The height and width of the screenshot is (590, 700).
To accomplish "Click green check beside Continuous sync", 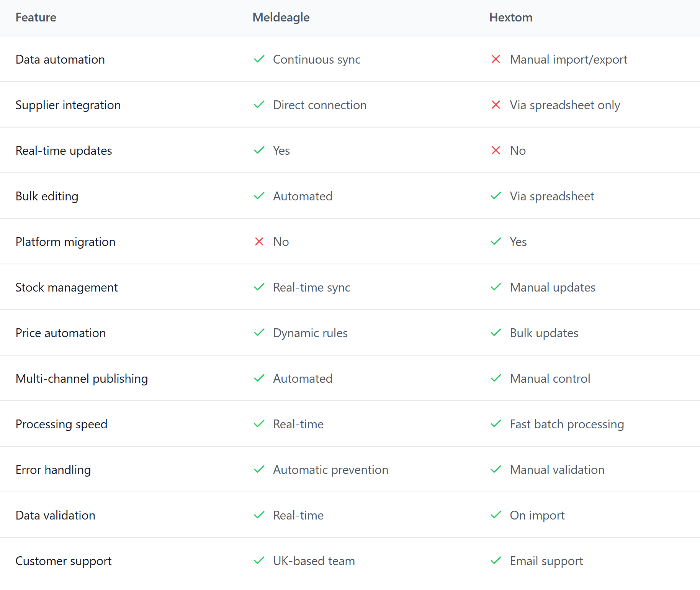I will click(259, 59).
